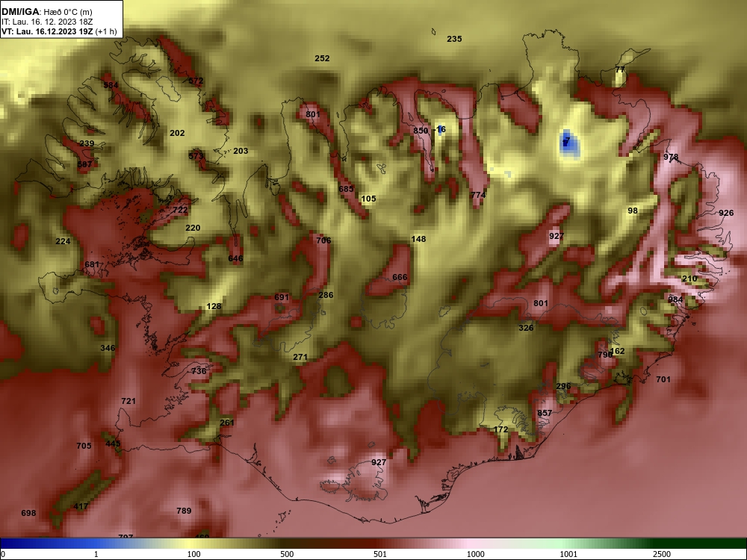Click the 789 height label
This screenshot has width=747, height=560.
(184, 511)
